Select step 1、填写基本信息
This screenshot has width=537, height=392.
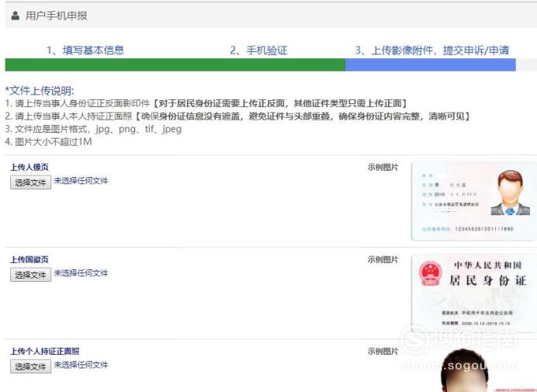point(85,50)
